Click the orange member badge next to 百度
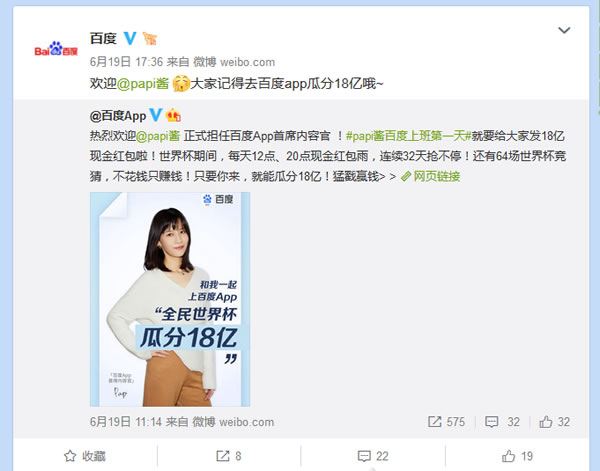Viewport: 600px width, 471px height. (x=150, y=38)
